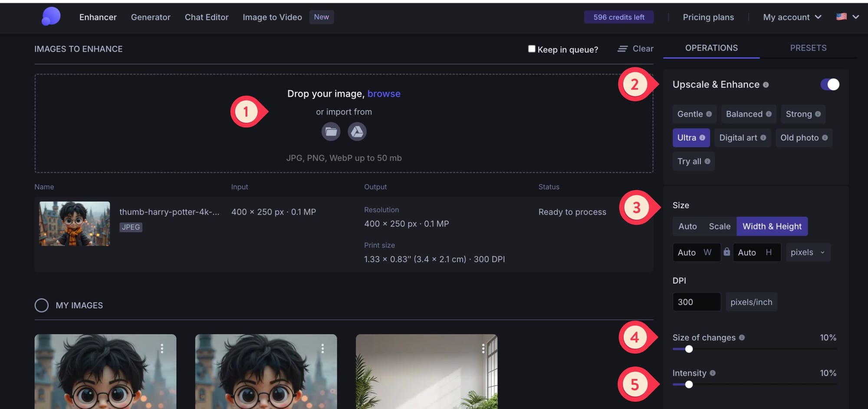Screen dimensions: 868x409
Task: Click the browse link to upload
Action: pyautogui.click(x=384, y=93)
